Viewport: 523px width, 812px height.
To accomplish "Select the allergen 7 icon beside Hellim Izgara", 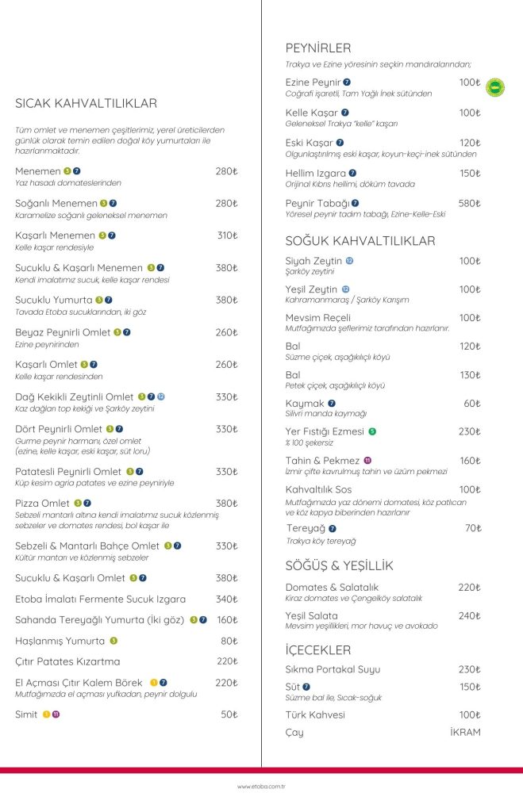I will (352, 173).
